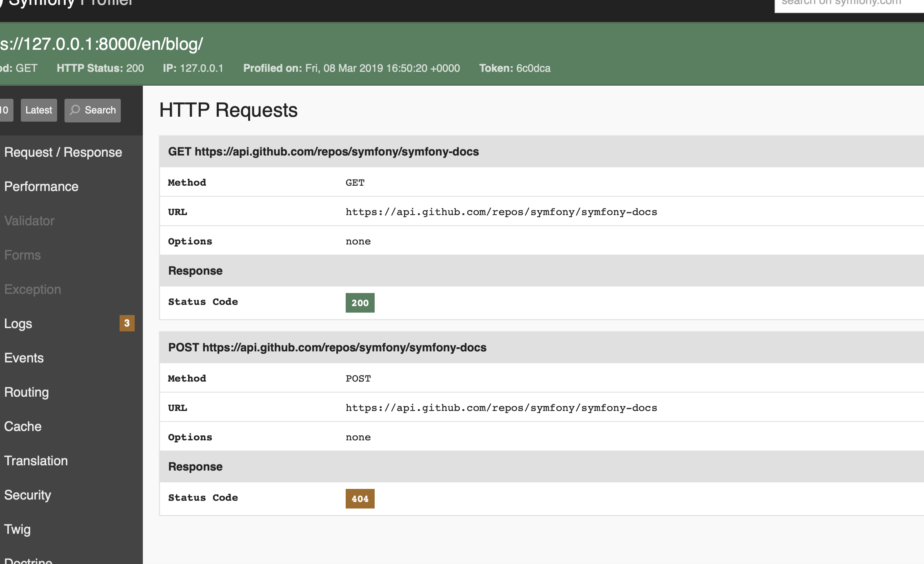The width and height of the screenshot is (924, 564).
Task: Click the URL value in GET request table
Action: pos(501,212)
